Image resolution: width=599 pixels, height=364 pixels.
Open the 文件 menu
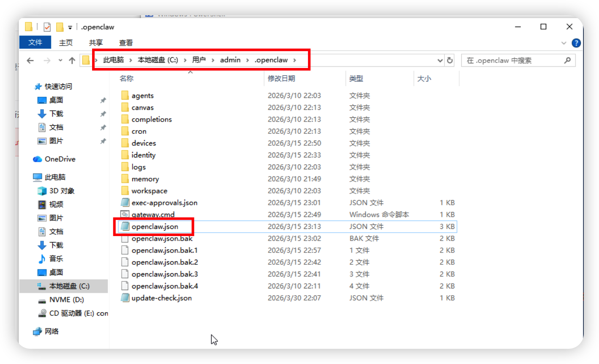click(x=35, y=42)
